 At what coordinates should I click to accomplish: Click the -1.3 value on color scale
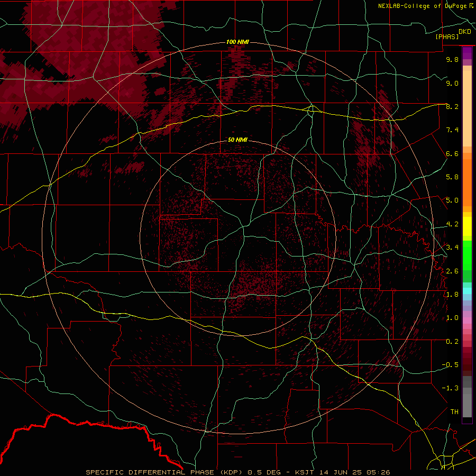(x=450, y=388)
